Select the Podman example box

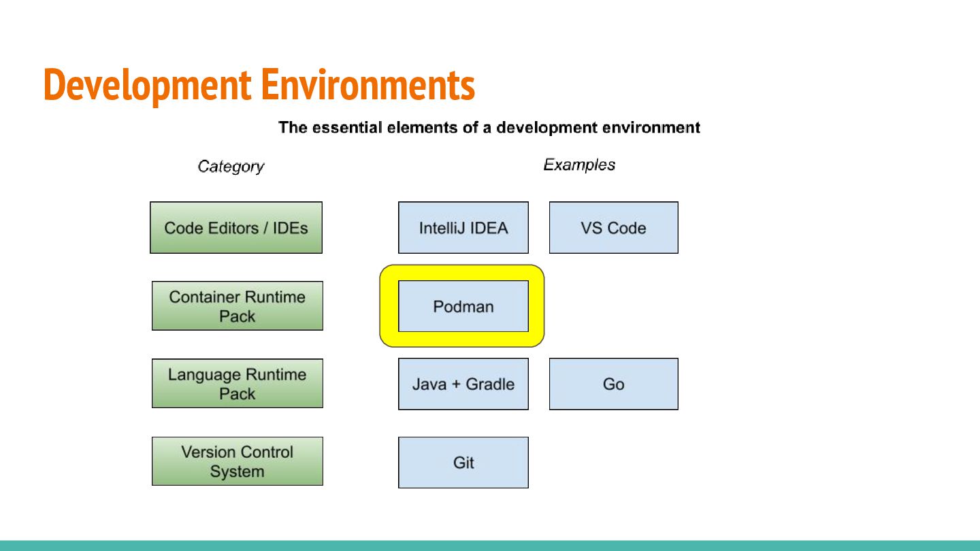coord(463,306)
